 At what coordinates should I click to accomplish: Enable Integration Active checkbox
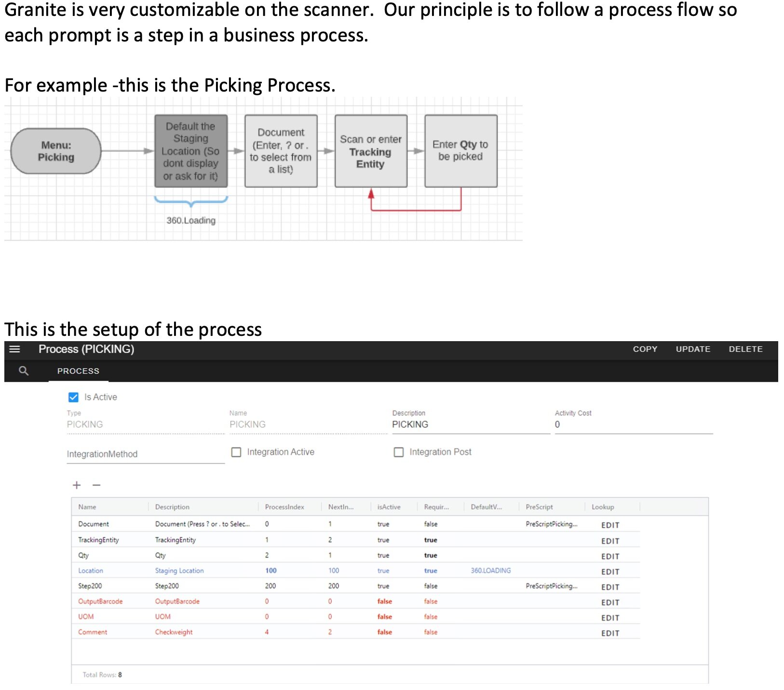coord(236,452)
